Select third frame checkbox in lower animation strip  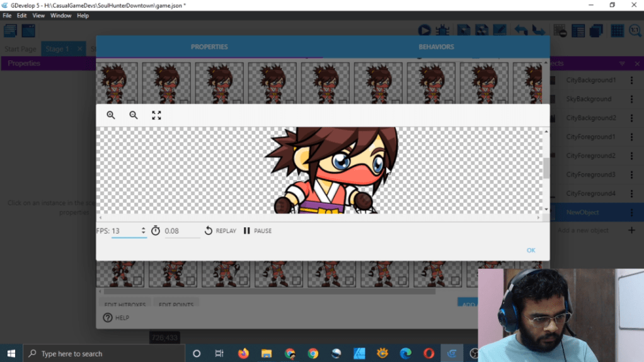click(243, 281)
